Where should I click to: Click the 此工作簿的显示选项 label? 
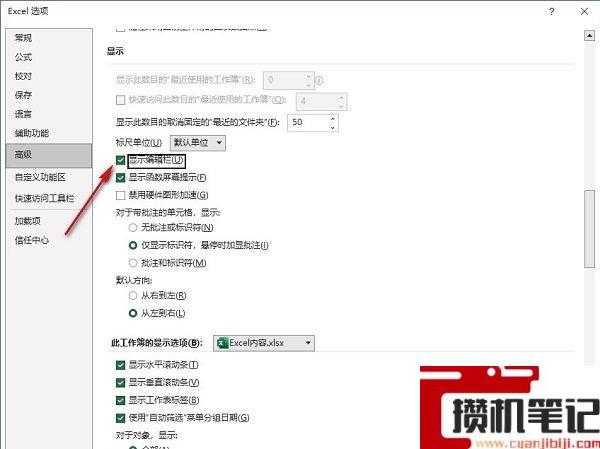pyautogui.click(x=157, y=343)
